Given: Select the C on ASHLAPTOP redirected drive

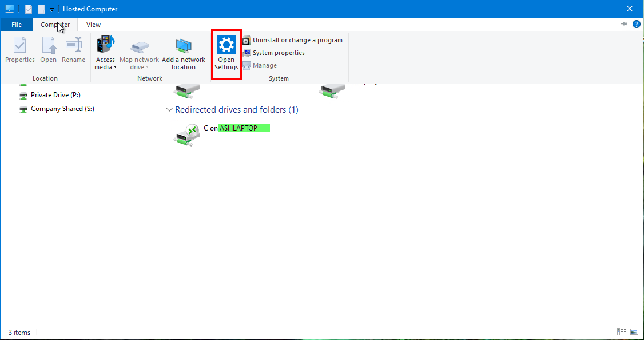Looking at the screenshot, I should 222,135.
